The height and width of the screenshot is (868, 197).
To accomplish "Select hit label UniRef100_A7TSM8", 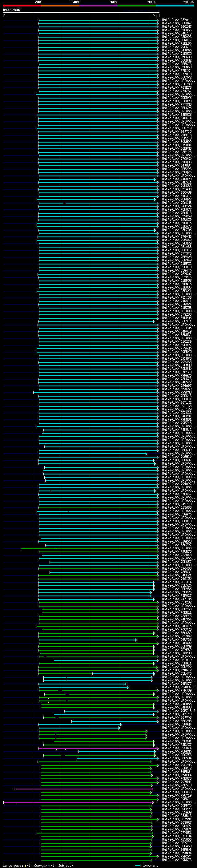I will [x=177, y=104].
